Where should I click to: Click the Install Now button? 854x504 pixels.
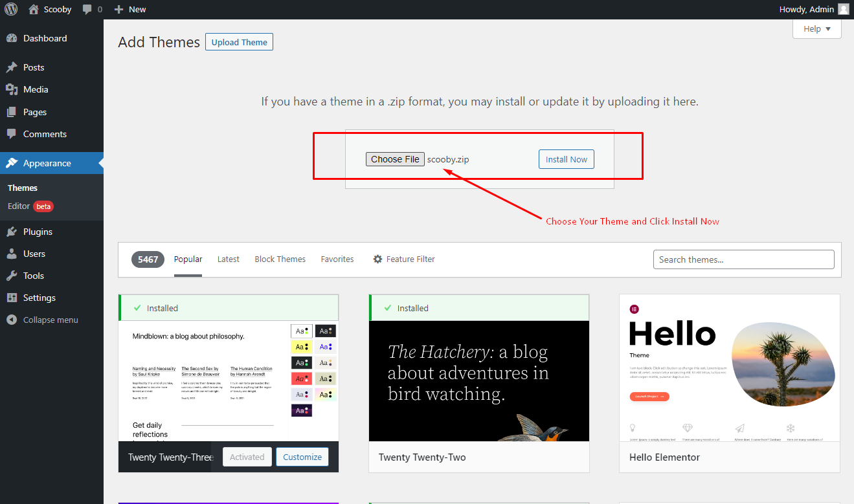coord(567,159)
